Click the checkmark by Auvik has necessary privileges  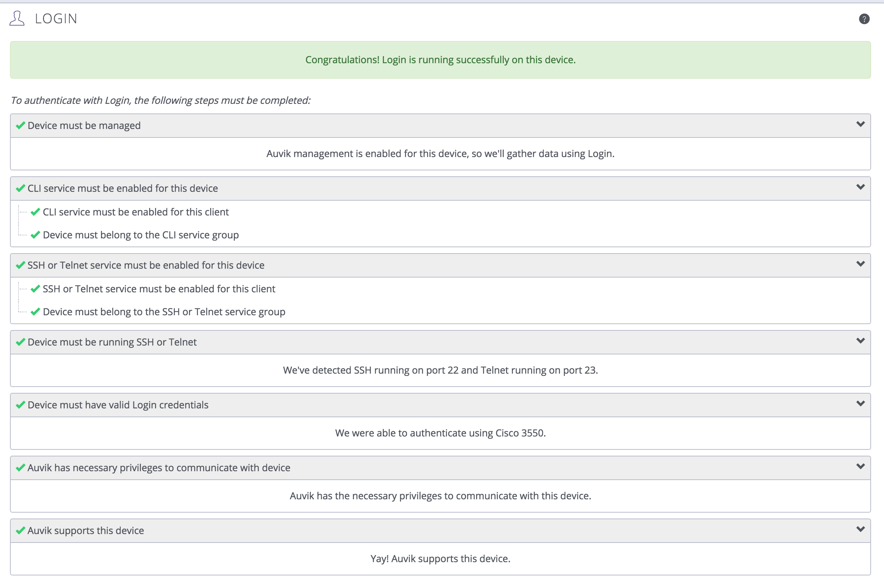click(x=21, y=468)
